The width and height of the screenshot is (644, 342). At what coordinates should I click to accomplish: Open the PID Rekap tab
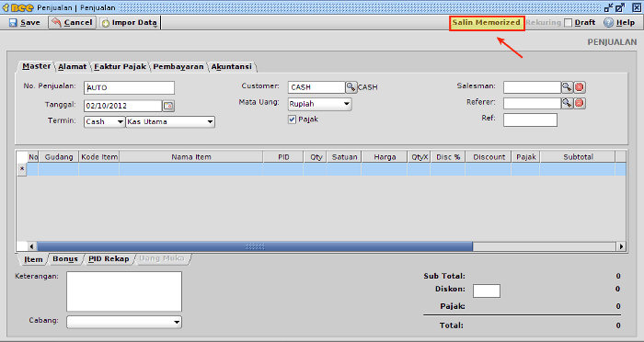coord(109,258)
